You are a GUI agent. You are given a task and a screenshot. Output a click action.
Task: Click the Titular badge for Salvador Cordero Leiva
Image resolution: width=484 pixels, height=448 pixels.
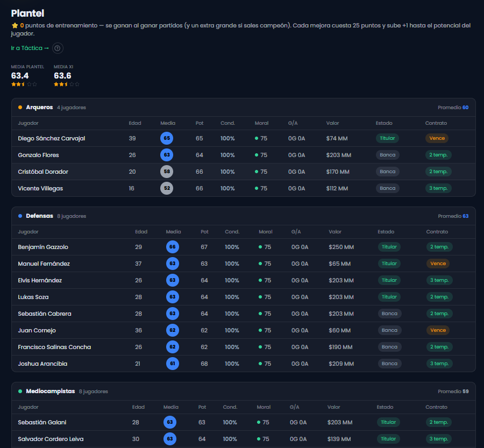(388, 439)
